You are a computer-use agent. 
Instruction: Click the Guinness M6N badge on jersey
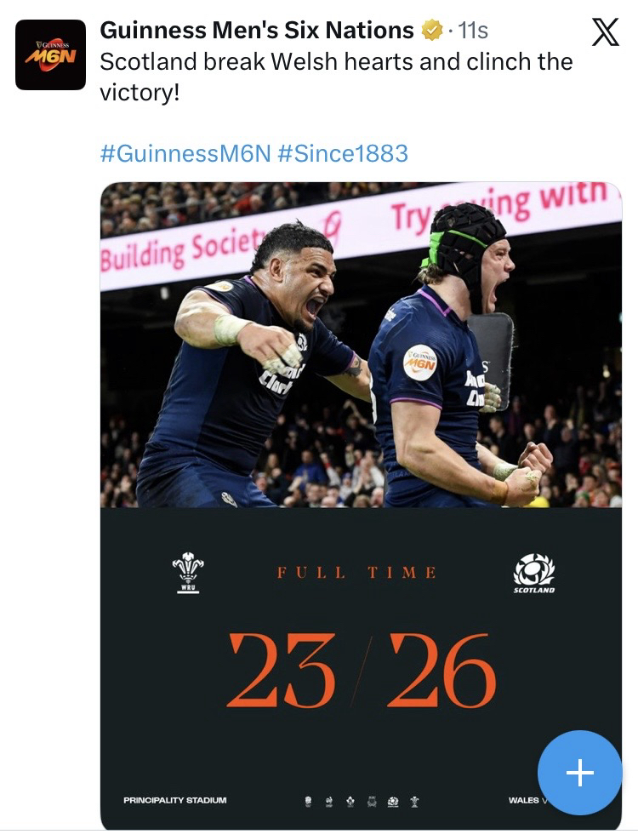[x=419, y=362]
